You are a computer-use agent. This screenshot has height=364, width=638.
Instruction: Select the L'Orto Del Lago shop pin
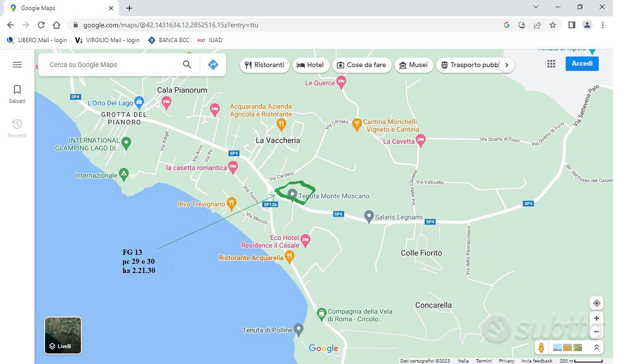click(x=139, y=102)
